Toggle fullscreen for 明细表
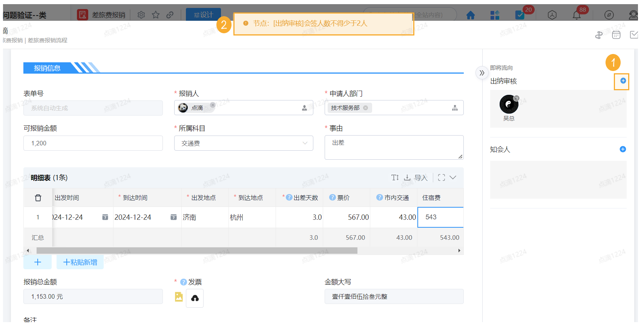 pos(442,177)
